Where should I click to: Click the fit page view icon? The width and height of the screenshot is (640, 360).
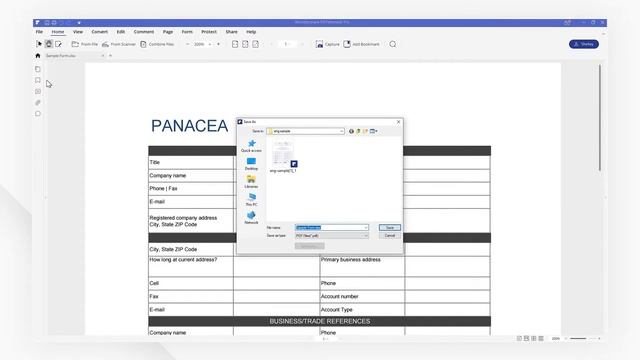[x=245, y=44]
